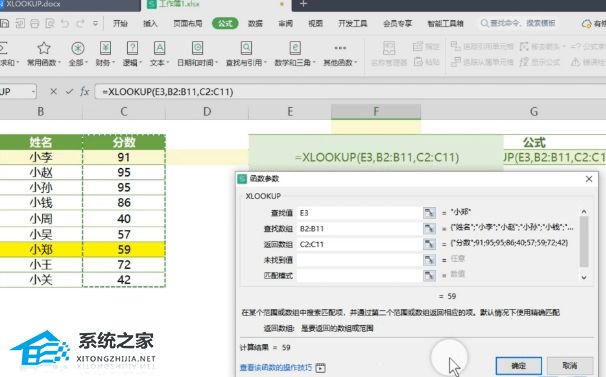This screenshot has height=377, width=606.
Task: Click the Undo arrow icon
Action: [65, 24]
